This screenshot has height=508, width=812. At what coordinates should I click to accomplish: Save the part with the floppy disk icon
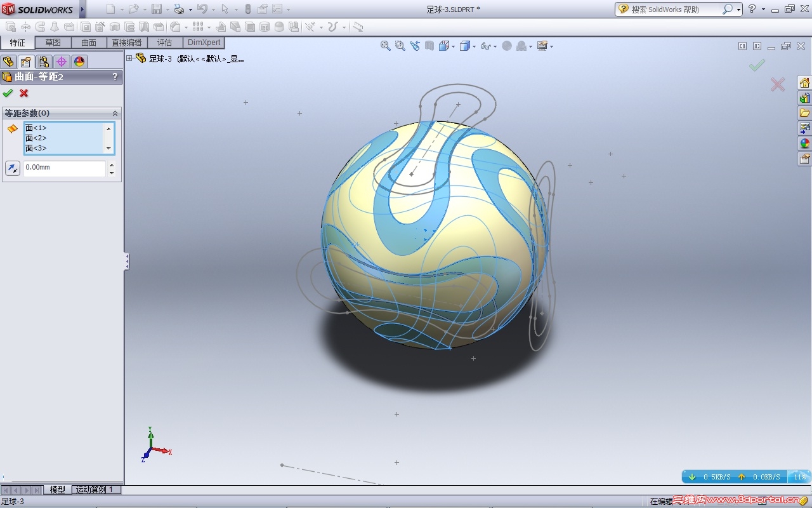[x=157, y=9]
